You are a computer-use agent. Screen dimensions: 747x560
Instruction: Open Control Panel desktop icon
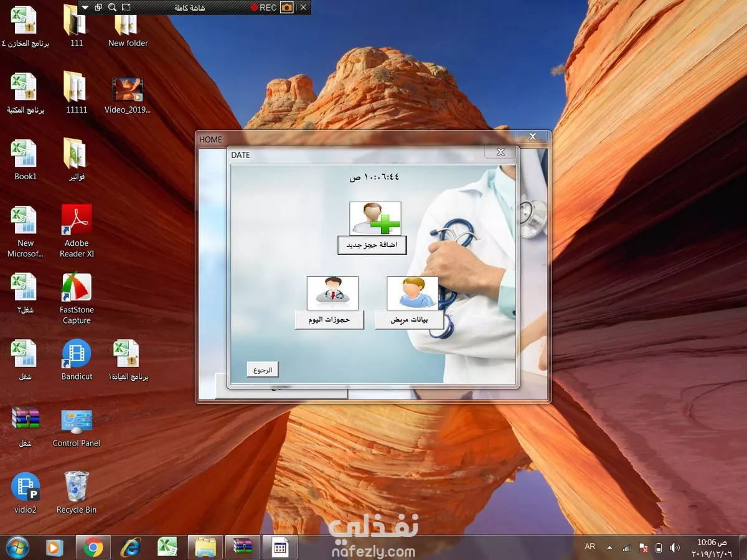pos(77,427)
